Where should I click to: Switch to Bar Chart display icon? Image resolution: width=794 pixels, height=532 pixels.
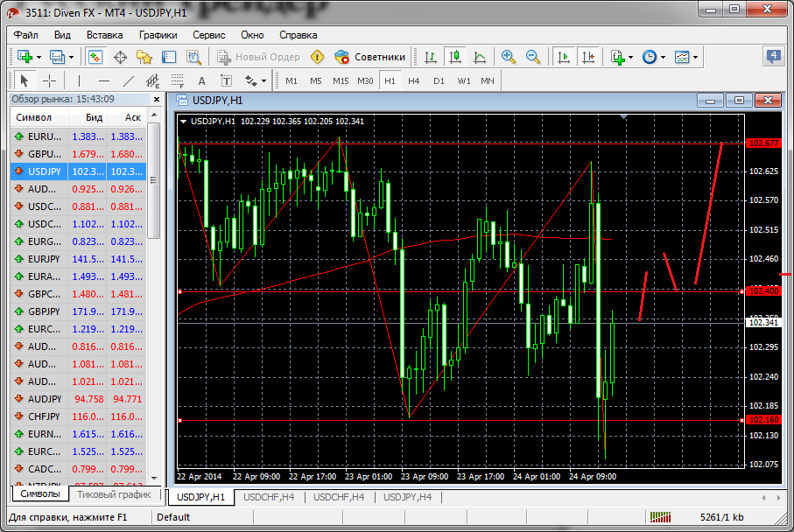pyautogui.click(x=431, y=57)
